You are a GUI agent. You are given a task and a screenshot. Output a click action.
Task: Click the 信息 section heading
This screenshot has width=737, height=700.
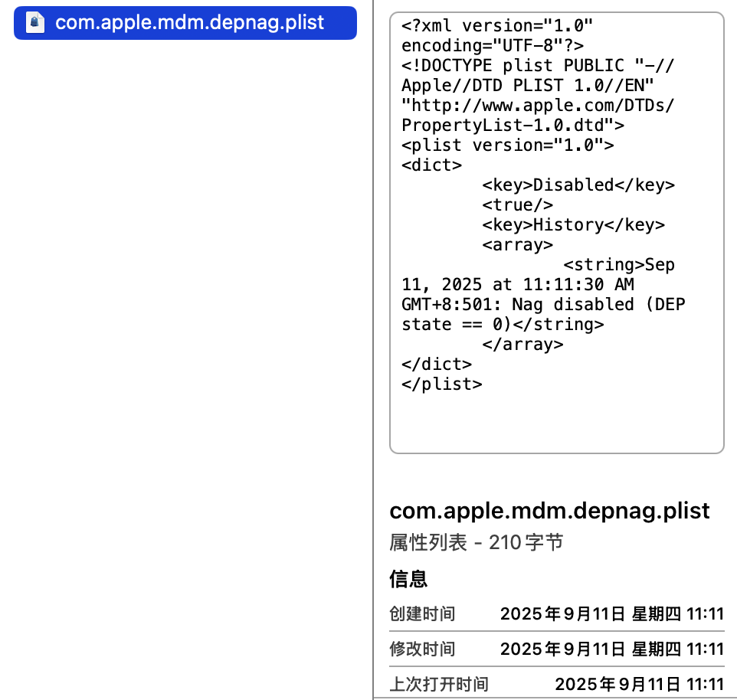(408, 578)
